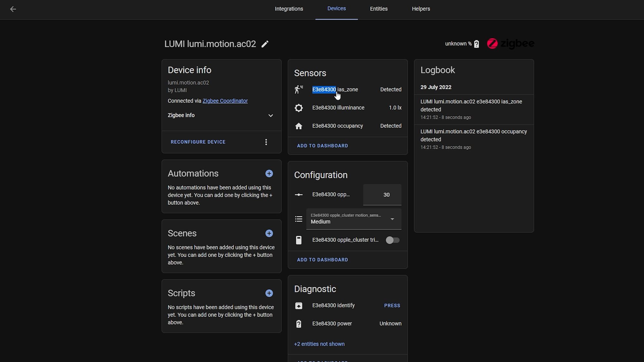Open the E3e84300 illuminance sensor entity

348,108
